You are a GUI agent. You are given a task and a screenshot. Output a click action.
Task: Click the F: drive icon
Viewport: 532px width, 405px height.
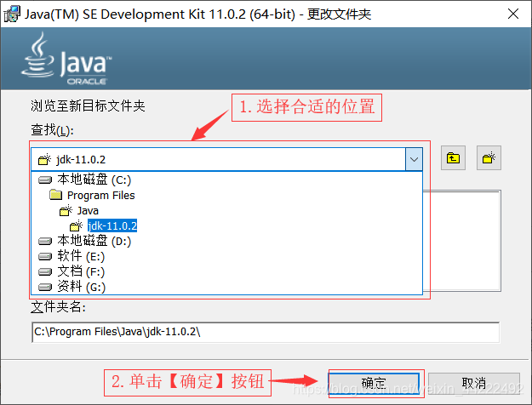click(45, 271)
